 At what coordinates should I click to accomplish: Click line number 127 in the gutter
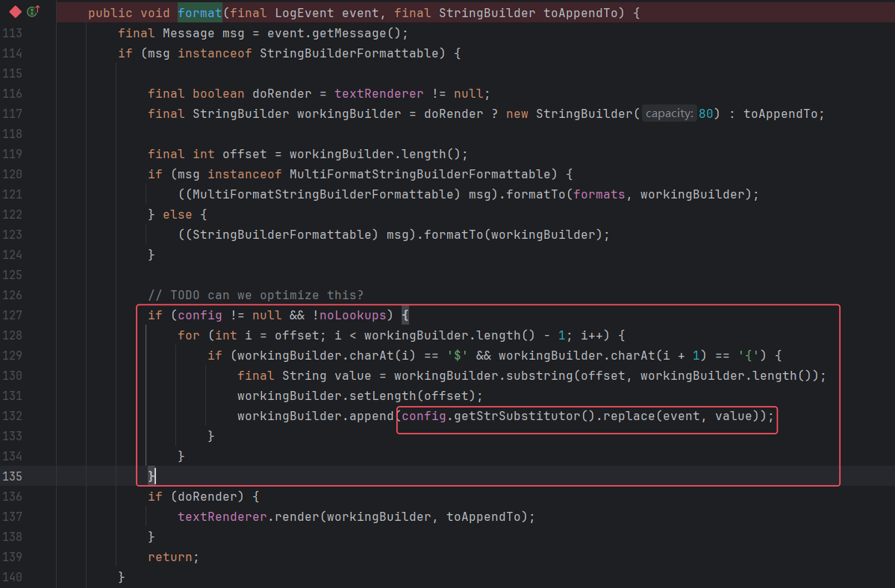click(12, 315)
